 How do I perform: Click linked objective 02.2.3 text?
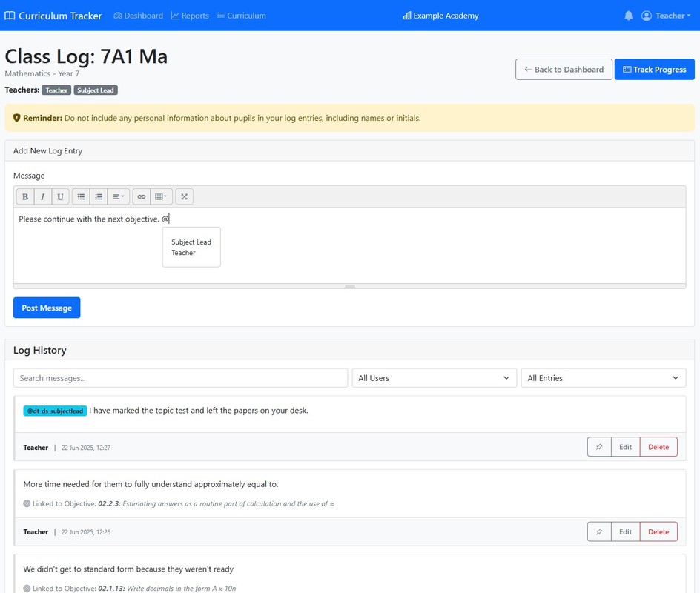pyautogui.click(x=216, y=504)
